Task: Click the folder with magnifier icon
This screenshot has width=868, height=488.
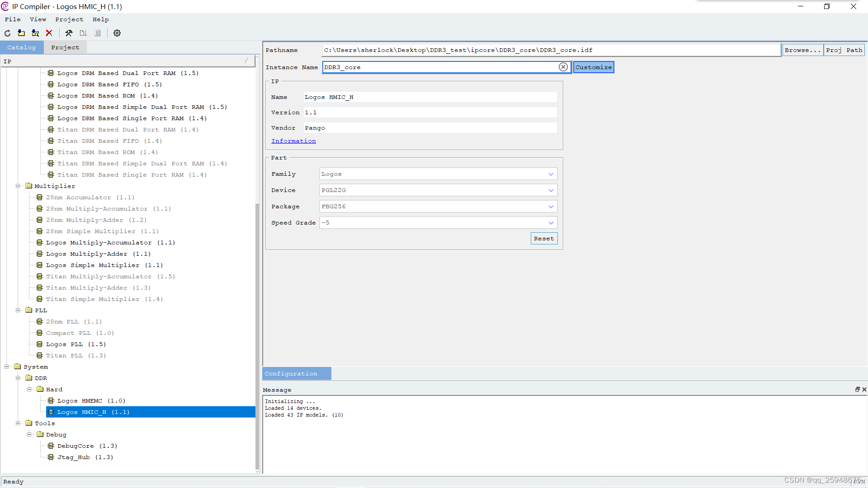Action: pos(35,33)
